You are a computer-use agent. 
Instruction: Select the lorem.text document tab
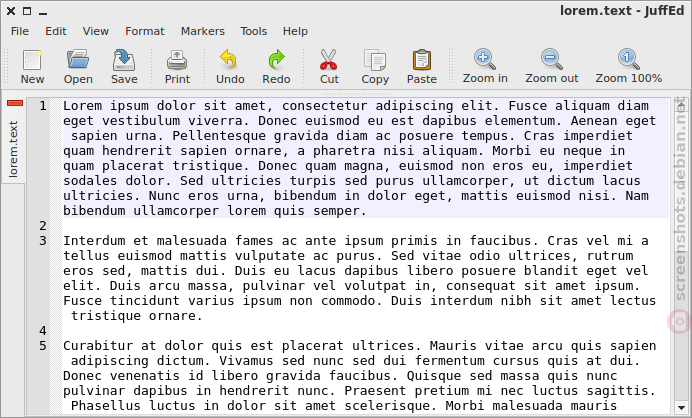pyautogui.click(x=13, y=148)
